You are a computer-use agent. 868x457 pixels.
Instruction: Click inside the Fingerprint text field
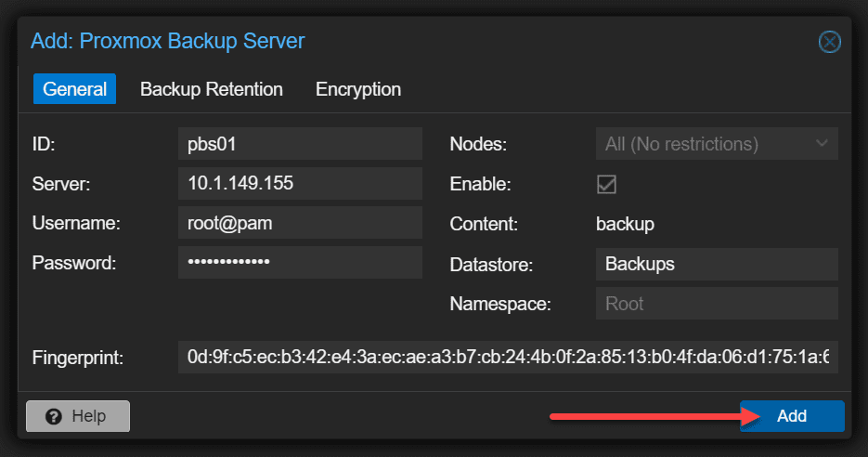click(x=507, y=357)
